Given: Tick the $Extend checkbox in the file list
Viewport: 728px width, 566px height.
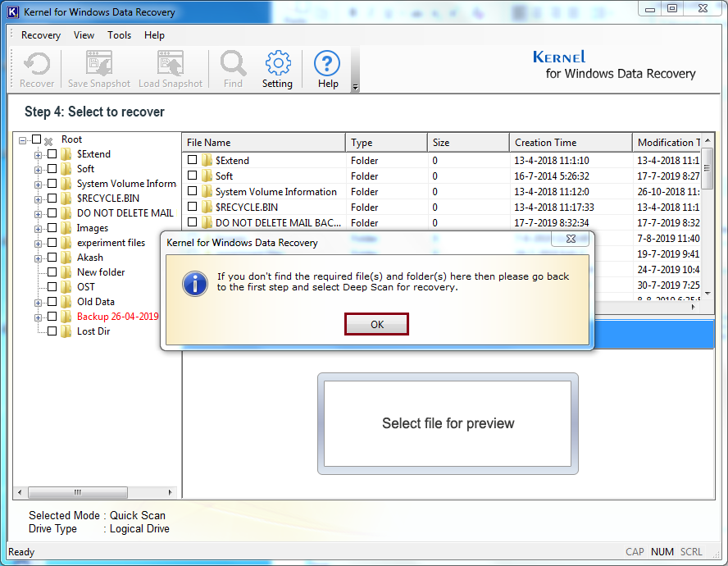Looking at the screenshot, I should (x=192, y=160).
